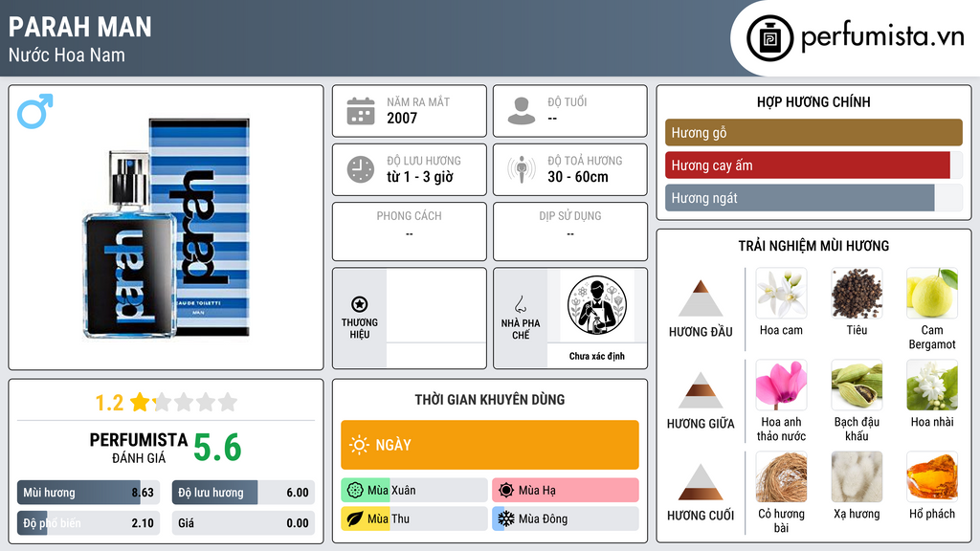Select the Mùa Thu season tile
Image resolution: width=980 pixels, height=551 pixels.
click(414, 518)
